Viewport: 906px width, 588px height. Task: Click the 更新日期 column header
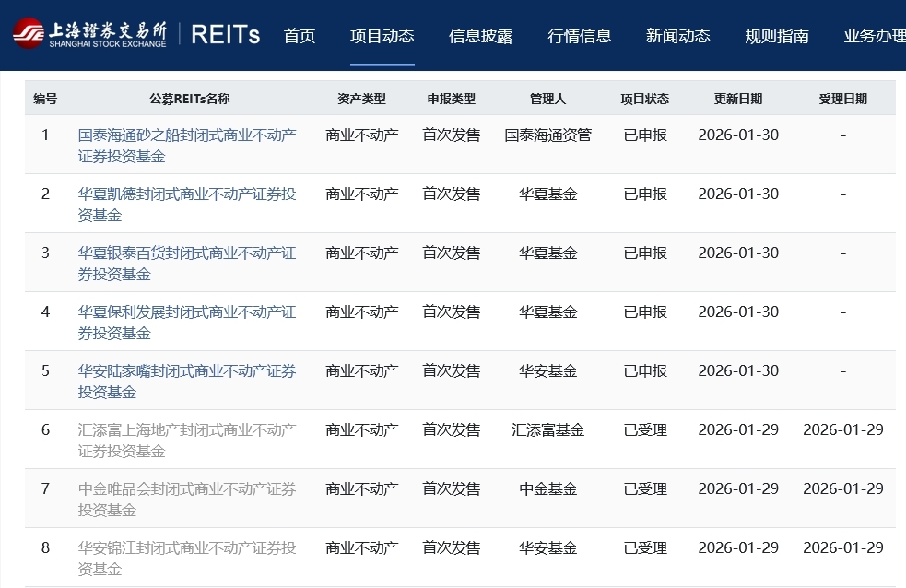tap(737, 99)
